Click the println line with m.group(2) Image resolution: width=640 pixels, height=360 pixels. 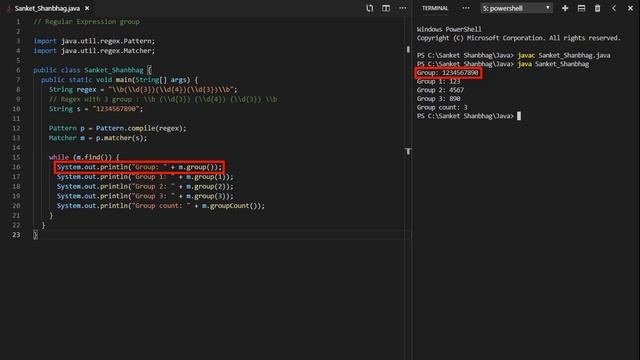click(x=145, y=187)
